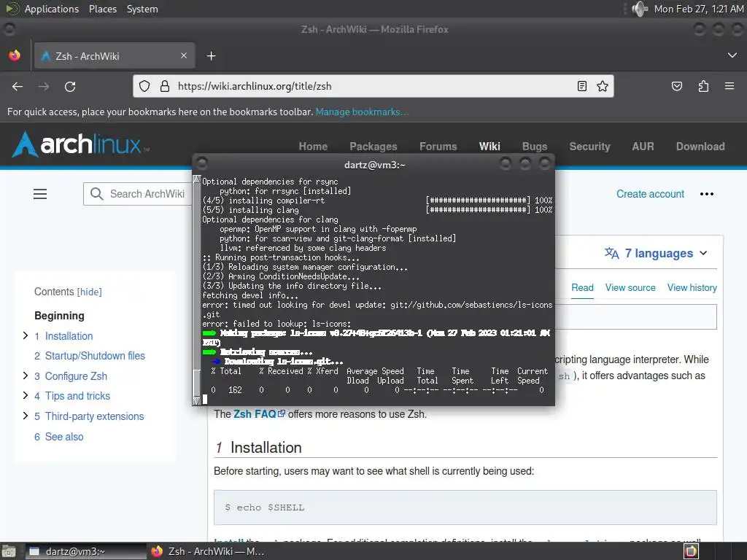This screenshot has width=747, height=560.
Task: Toggle reader view in address bar
Action: tap(581, 86)
